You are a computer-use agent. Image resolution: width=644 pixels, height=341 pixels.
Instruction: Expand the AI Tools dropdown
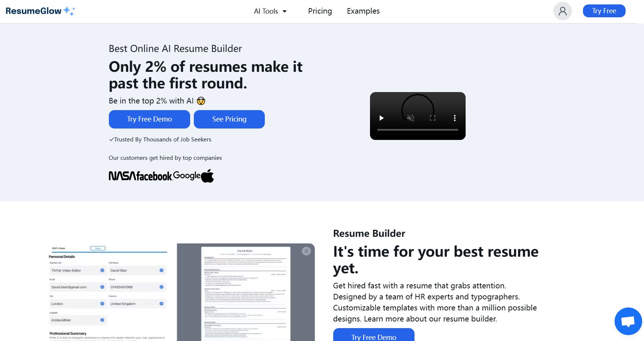pyautogui.click(x=270, y=11)
